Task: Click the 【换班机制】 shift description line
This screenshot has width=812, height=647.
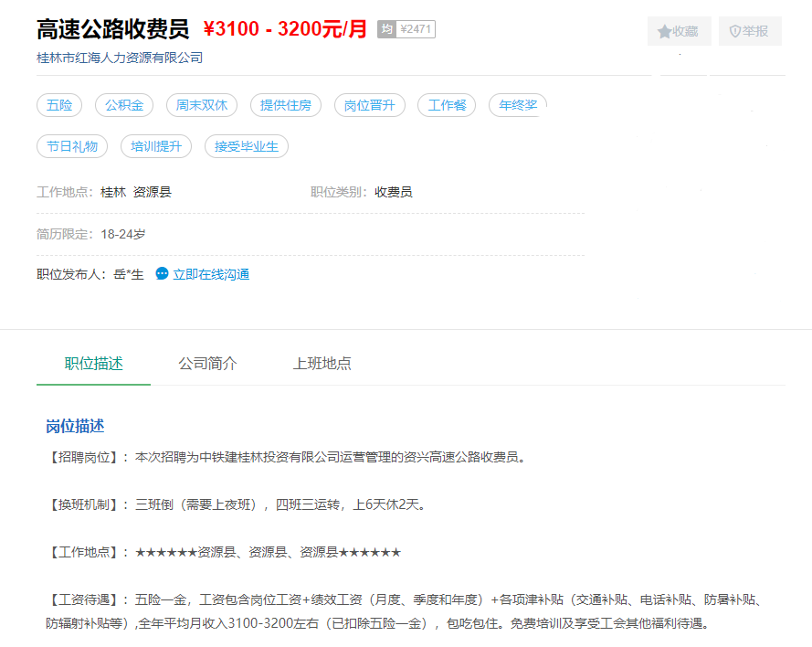Action: (237, 504)
